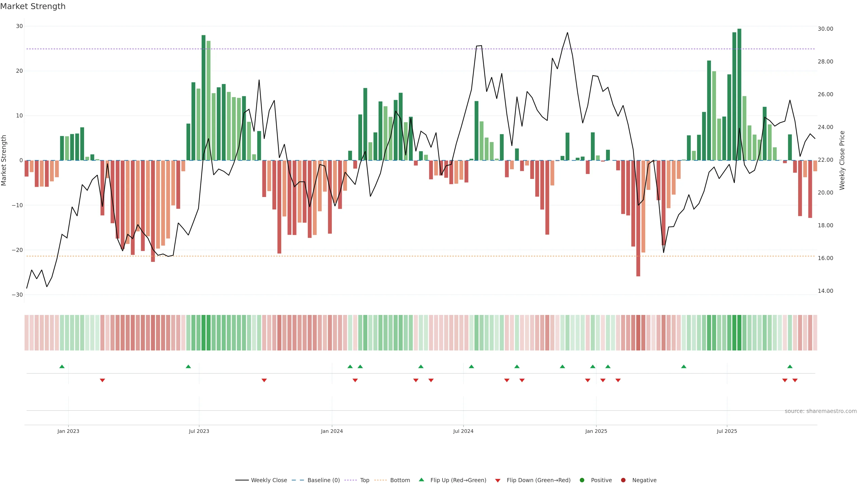Click the Market Strength chart title

(33, 6)
